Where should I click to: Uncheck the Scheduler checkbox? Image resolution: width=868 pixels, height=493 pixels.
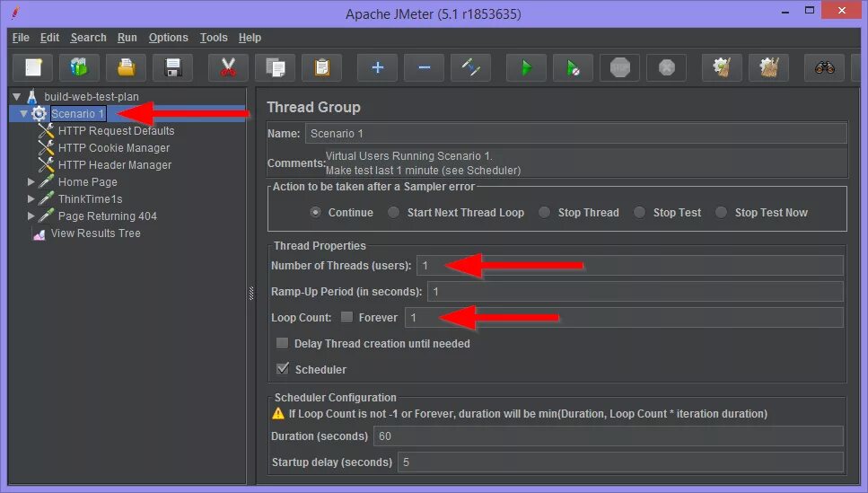(x=283, y=369)
